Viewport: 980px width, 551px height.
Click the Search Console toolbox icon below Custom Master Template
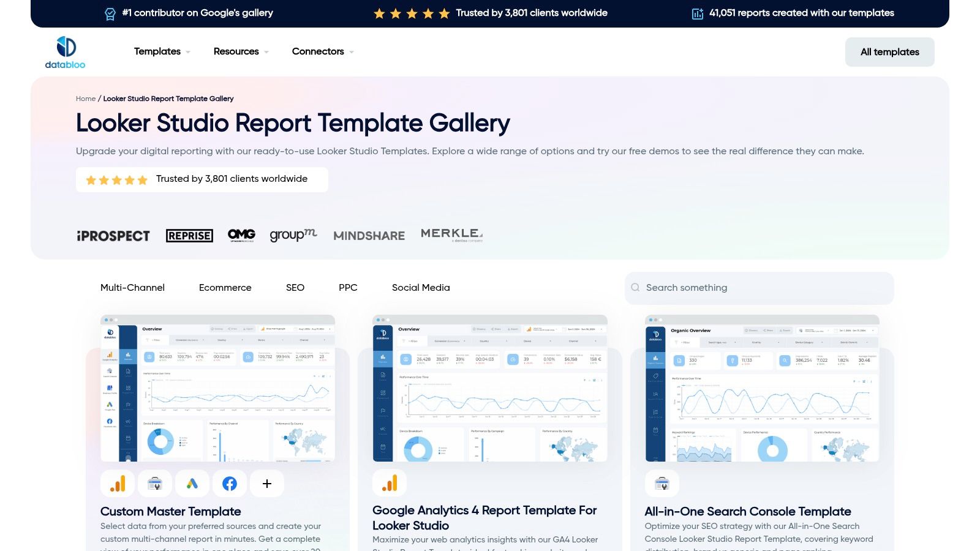pyautogui.click(x=155, y=483)
